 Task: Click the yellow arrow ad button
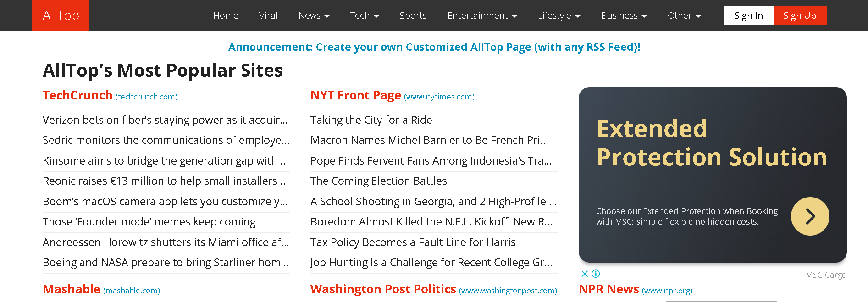(810, 216)
